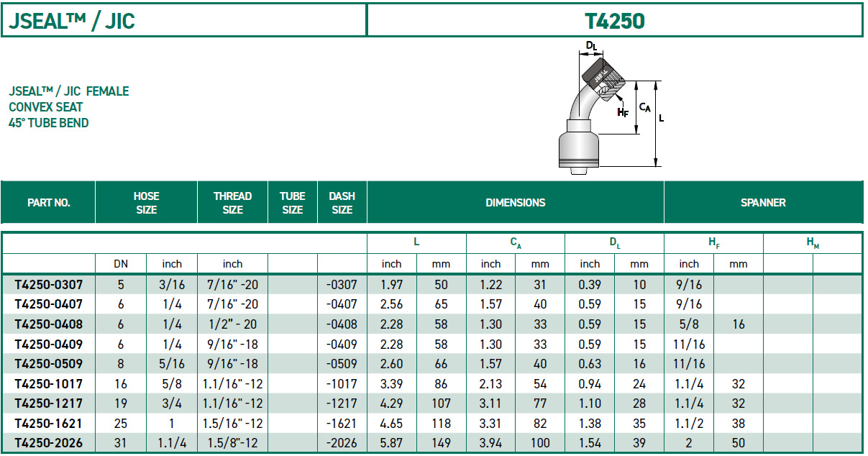Click thread size 1.5/8"-12
This screenshot has height=456, width=868.
[x=232, y=443]
